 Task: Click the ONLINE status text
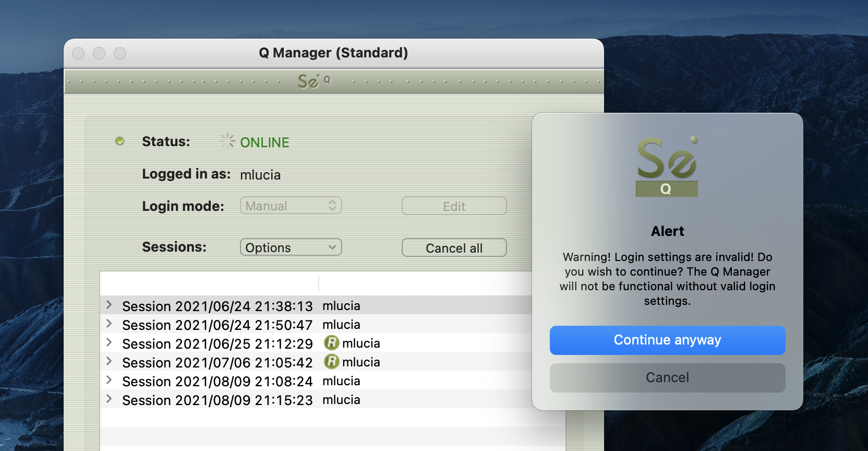click(264, 143)
